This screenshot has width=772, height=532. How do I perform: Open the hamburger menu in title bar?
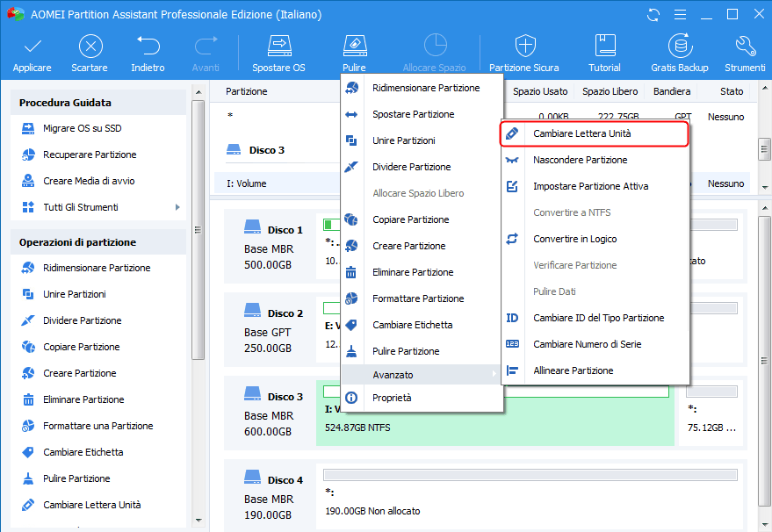(681, 15)
